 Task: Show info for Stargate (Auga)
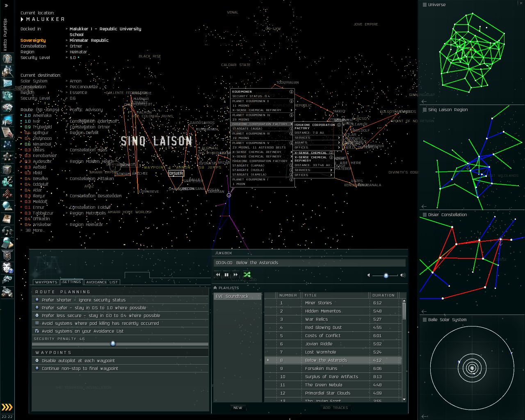click(291, 128)
